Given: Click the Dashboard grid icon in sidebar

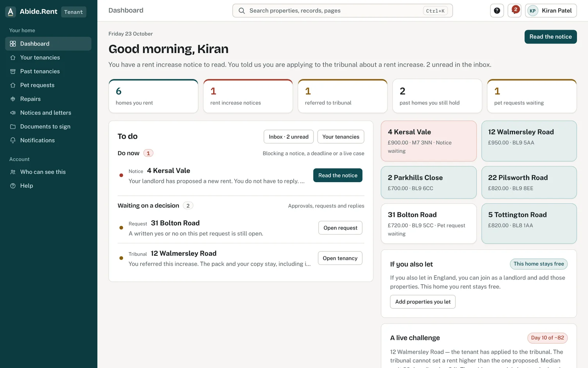Looking at the screenshot, I should pyautogui.click(x=13, y=44).
